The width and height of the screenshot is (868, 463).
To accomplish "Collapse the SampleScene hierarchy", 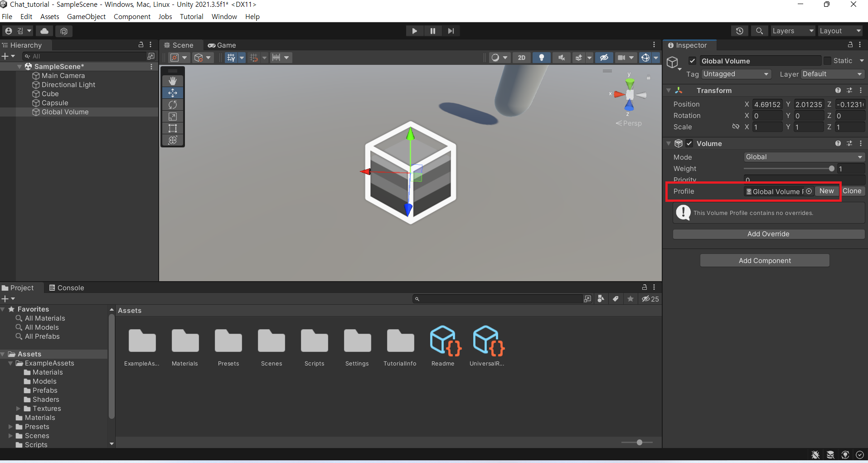I will [x=19, y=67].
